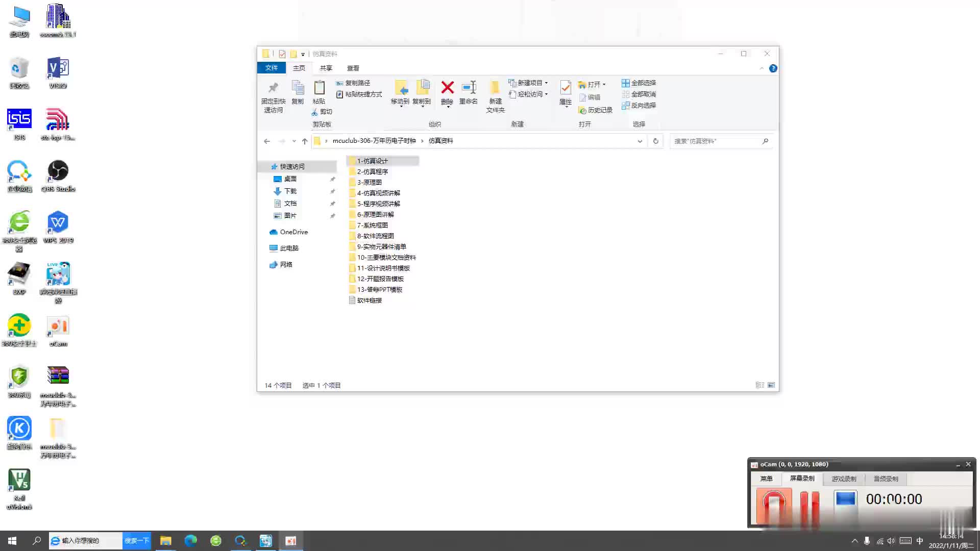Click 全部选择 (Select all)
The image size is (980, 551).
pyautogui.click(x=639, y=83)
